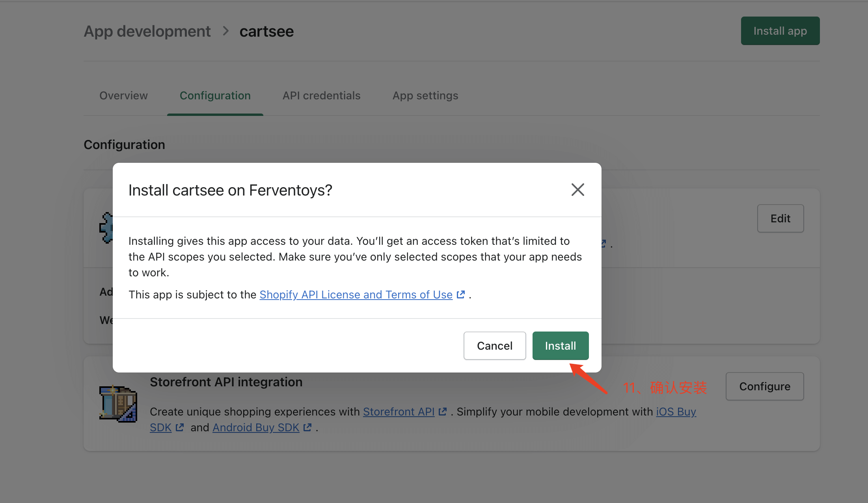Open the Android Buy SDK link

pyautogui.click(x=255, y=427)
